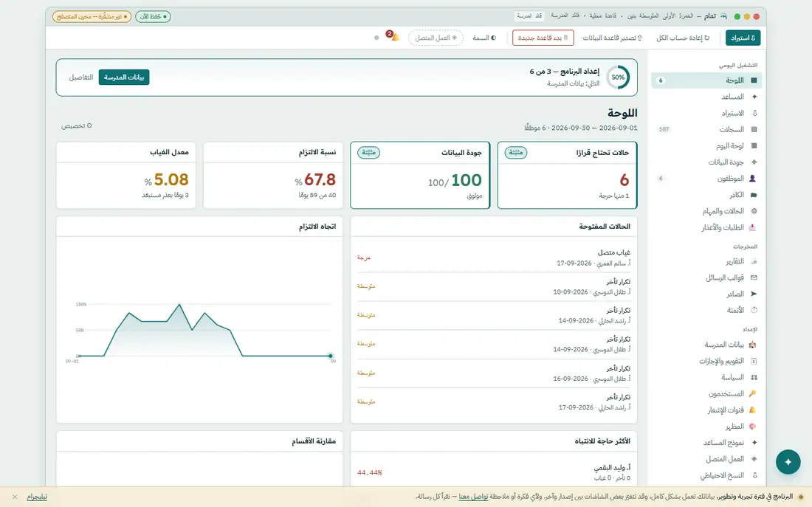Click the notifications bell with badge 2
This screenshot has height=507, width=812.
pyautogui.click(x=395, y=38)
